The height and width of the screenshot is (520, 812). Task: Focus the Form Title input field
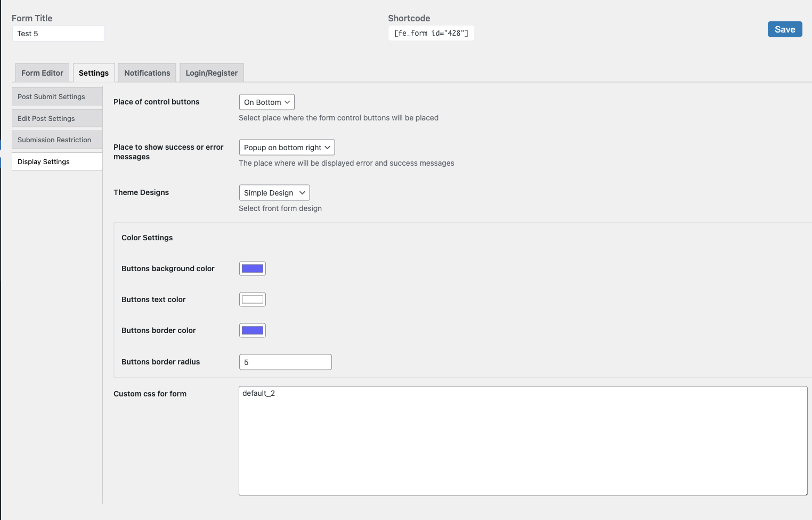[59, 34]
